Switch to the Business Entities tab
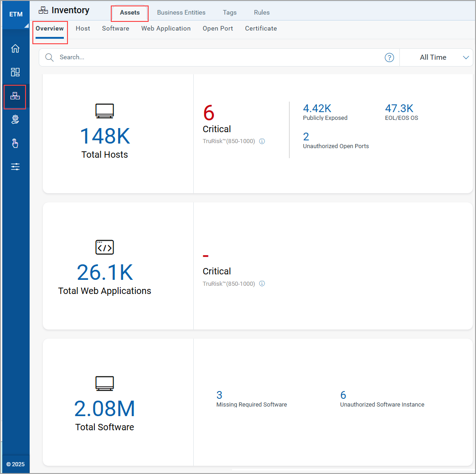This screenshot has height=474, width=476. pos(181,12)
